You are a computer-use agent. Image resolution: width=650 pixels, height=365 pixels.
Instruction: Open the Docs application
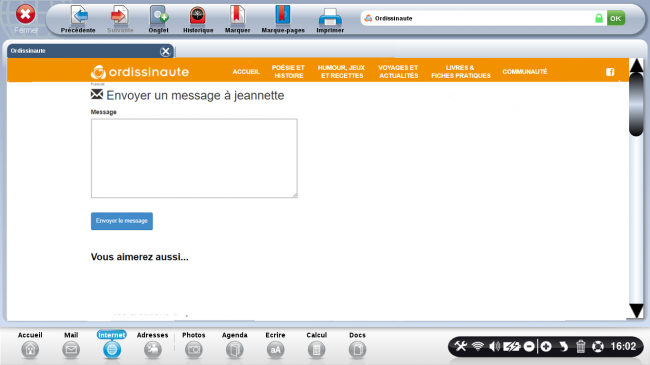point(357,345)
